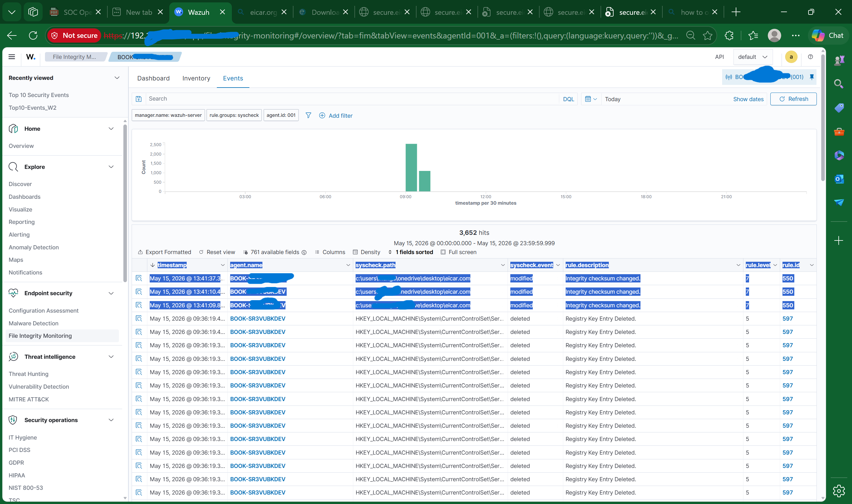This screenshot has width=852, height=504.
Task: Switch to the eicar.org browser tab
Action: point(263,12)
